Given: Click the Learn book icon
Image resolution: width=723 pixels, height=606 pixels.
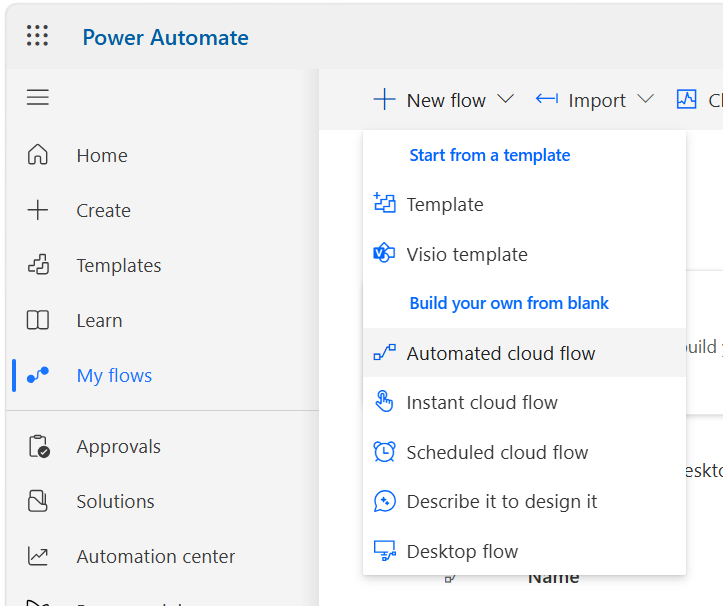Looking at the screenshot, I should 38,320.
